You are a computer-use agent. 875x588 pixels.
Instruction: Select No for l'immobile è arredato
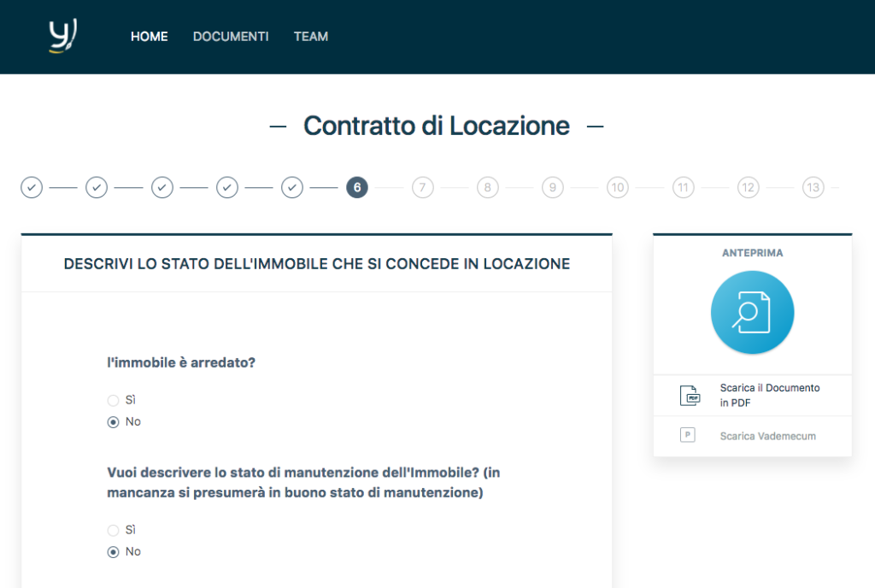pyautogui.click(x=114, y=422)
